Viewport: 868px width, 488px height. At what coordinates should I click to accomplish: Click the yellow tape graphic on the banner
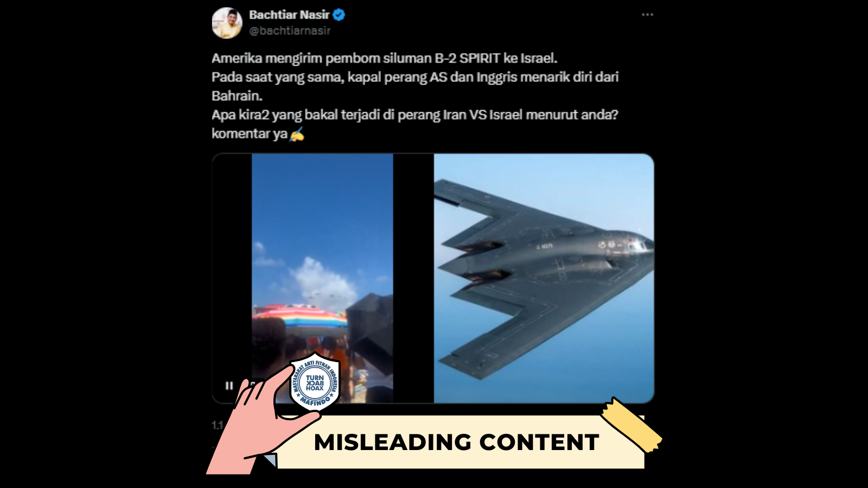[x=631, y=425]
